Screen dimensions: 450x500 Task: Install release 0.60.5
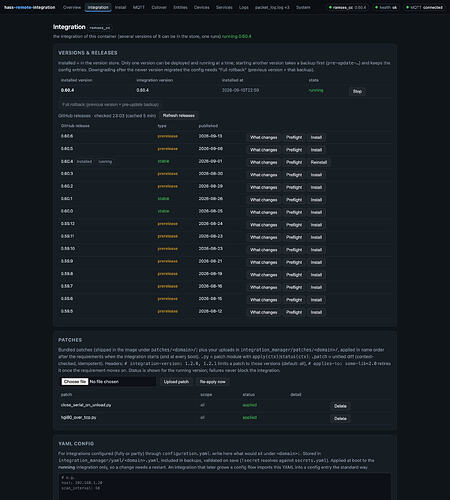316,150
